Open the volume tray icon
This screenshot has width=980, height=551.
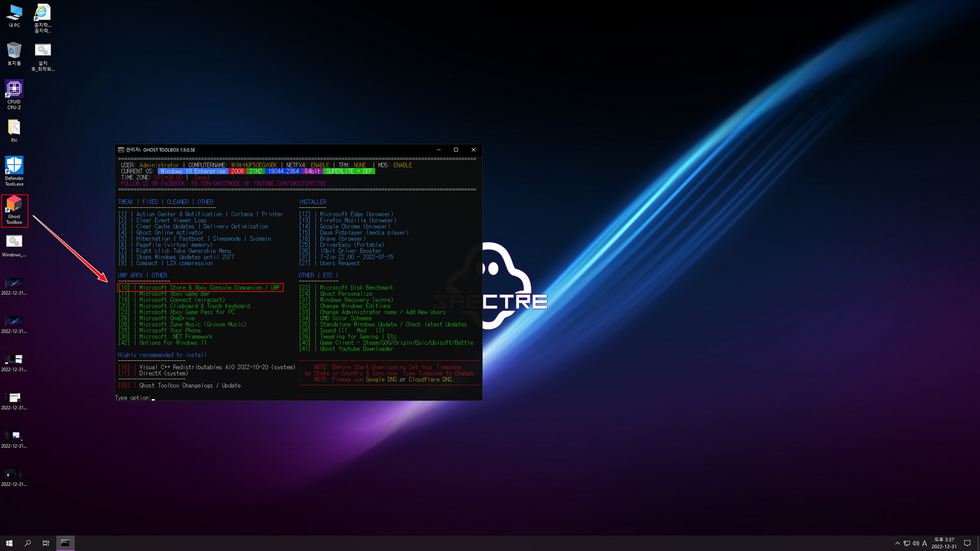coord(916,543)
